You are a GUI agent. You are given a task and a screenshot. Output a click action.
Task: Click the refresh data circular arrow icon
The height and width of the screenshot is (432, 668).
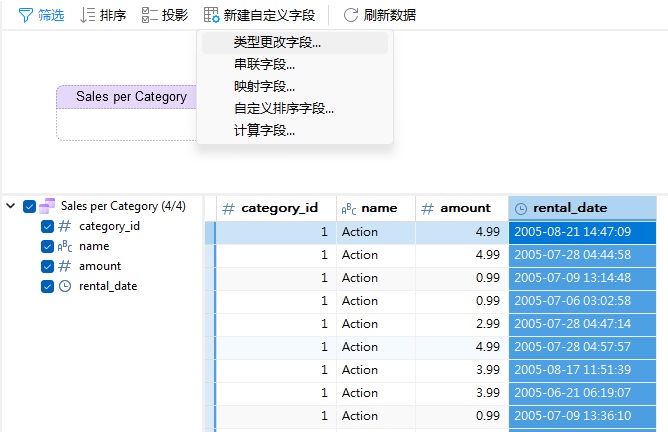[x=351, y=15]
